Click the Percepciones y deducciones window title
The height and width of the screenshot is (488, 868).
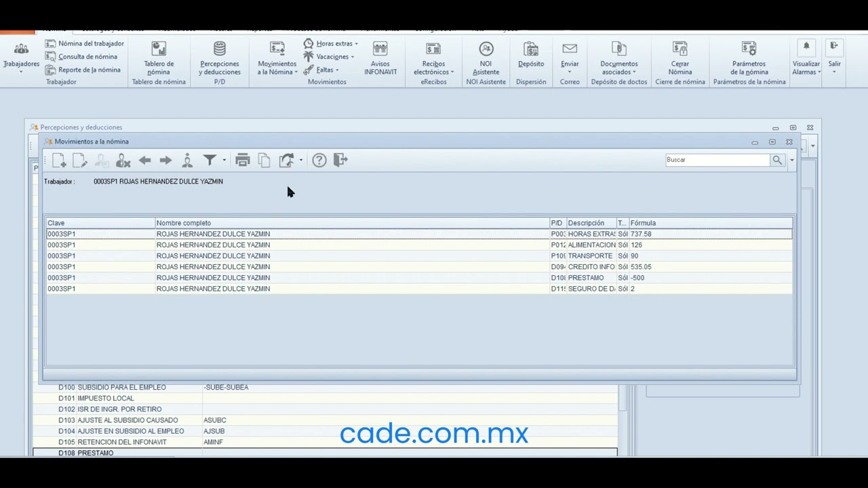[81, 127]
